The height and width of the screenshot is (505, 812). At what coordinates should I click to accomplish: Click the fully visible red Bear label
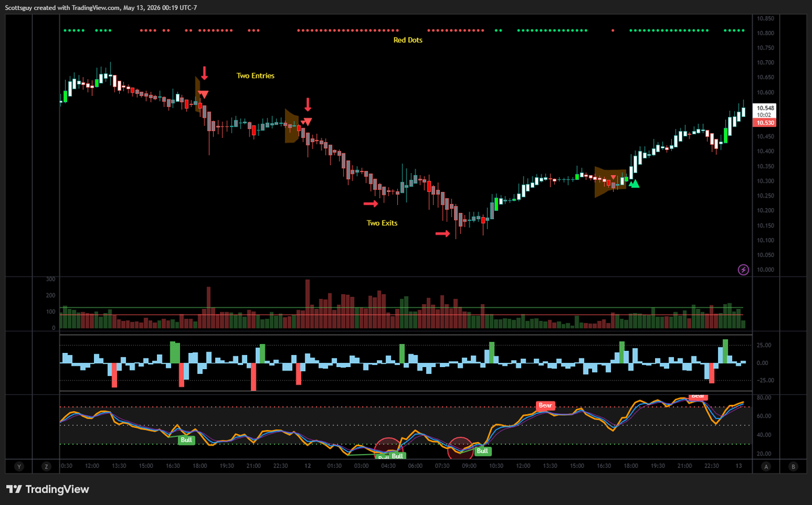pyautogui.click(x=545, y=406)
